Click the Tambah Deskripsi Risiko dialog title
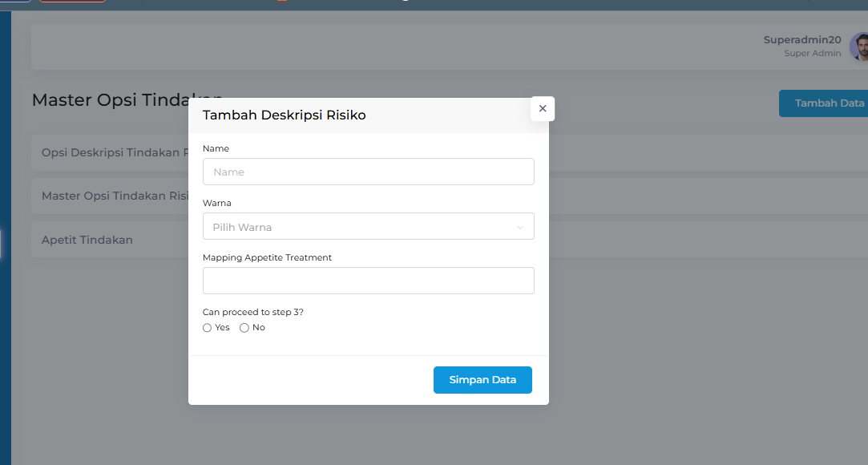Image resolution: width=868 pixels, height=465 pixels. click(284, 115)
